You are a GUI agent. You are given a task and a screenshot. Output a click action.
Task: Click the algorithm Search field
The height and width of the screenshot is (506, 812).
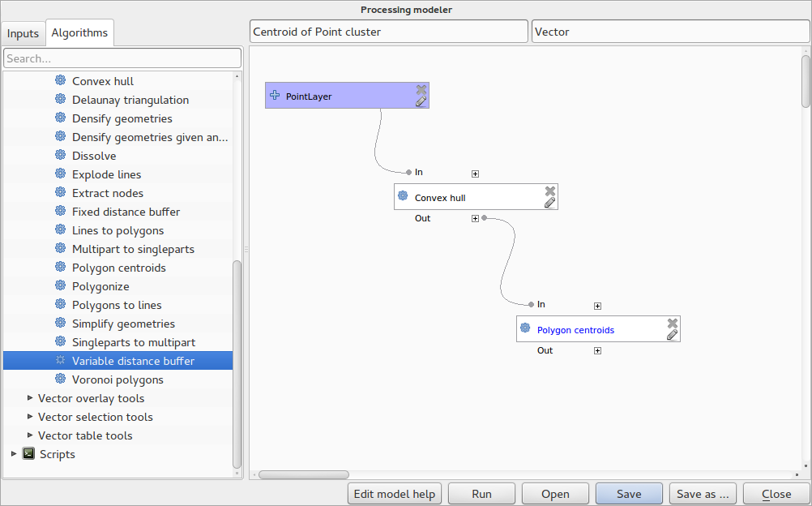coord(122,58)
